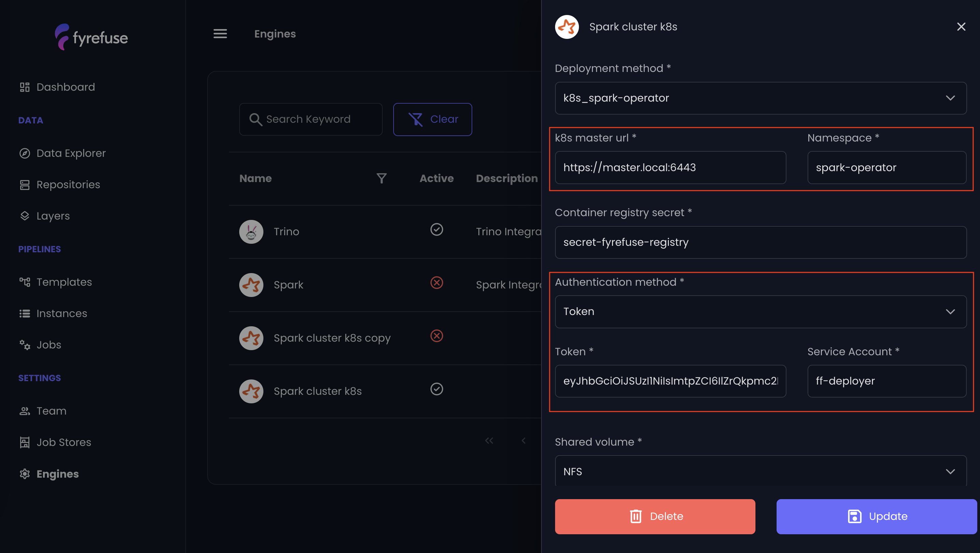This screenshot has width=980, height=553.
Task: Click Spark cluster k8s copy inactive icon
Action: pos(437,336)
